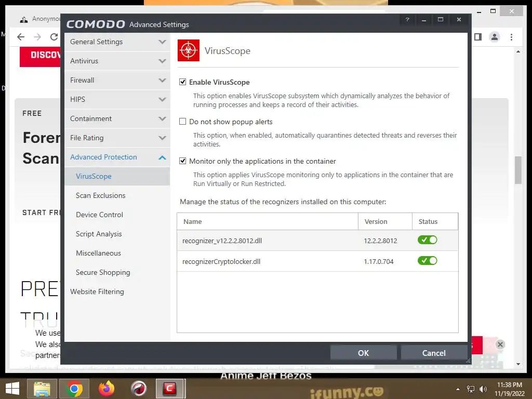Screen dimensions: 532x399
Task: Click the Comodo red C taskbar icon
Action: 170,389
